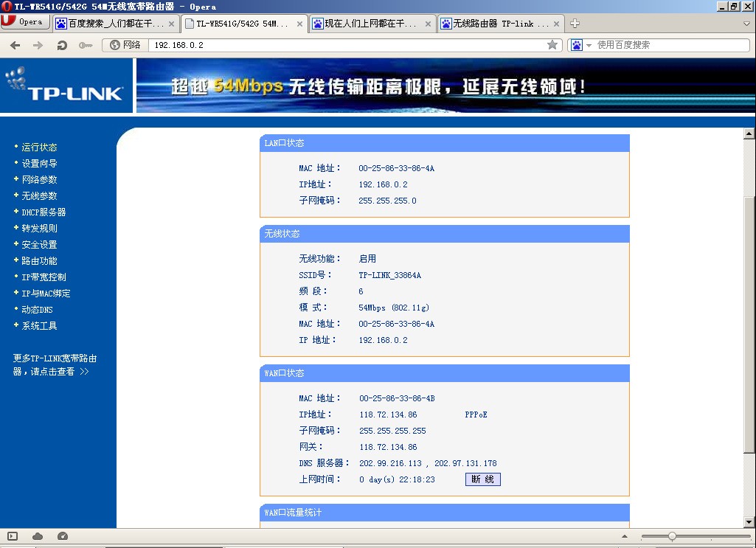Expand 系统工具 menu

(x=39, y=326)
